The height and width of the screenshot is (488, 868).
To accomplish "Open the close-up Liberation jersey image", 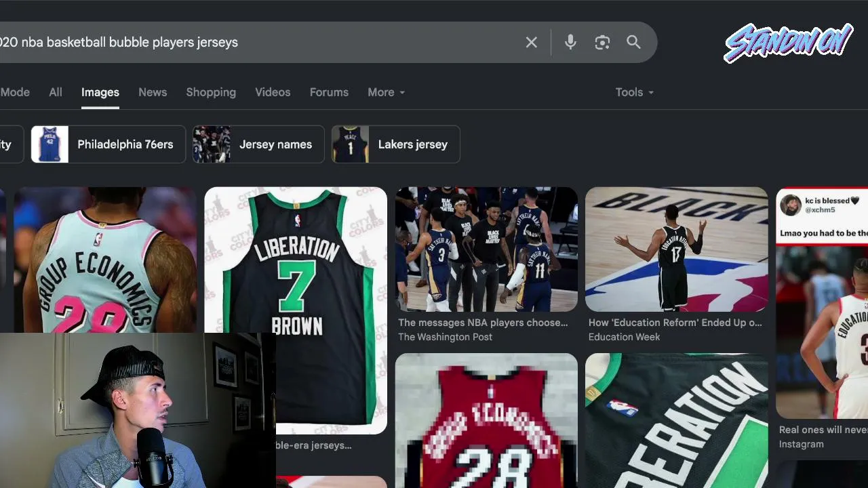I will pos(677,420).
